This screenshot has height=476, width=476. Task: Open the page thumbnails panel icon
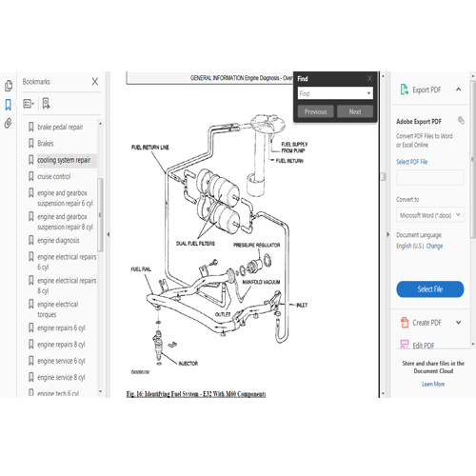[9, 86]
